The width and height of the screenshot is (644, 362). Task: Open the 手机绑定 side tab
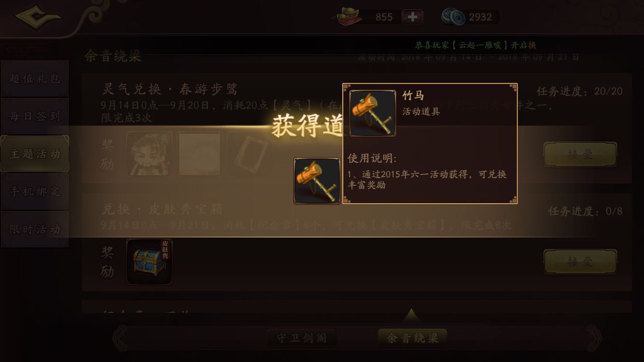pyautogui.click(x=35, y=191)
